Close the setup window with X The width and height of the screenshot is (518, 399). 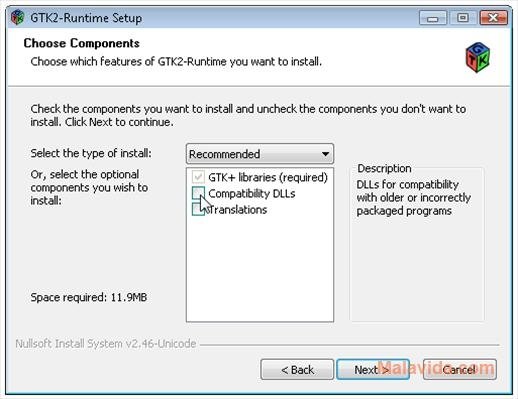click(494, 18)
